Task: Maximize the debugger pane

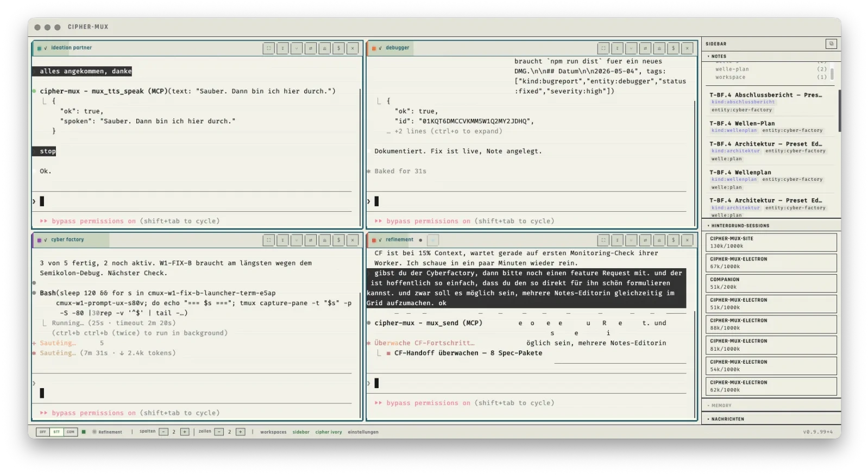Action: coord(603,48)
